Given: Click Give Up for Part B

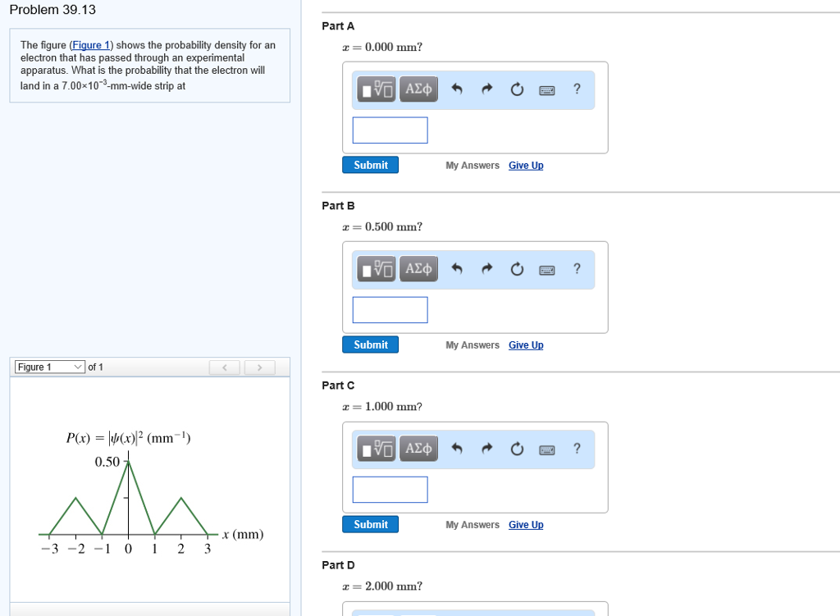Looking at the screenshot, I should 526,345.
